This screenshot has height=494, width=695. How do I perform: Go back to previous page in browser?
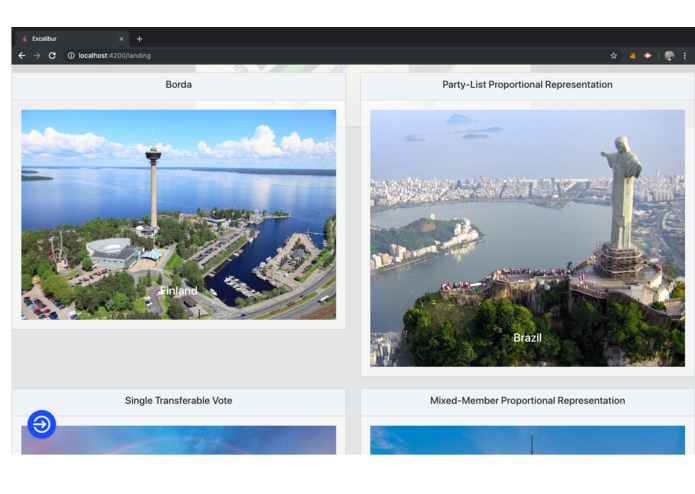pyautogui.click(x=22, y=55)
